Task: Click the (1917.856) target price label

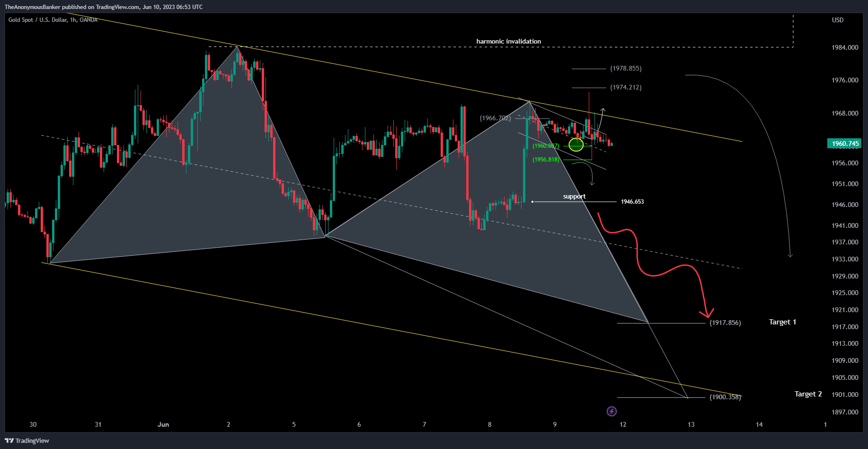Action: 725,323
